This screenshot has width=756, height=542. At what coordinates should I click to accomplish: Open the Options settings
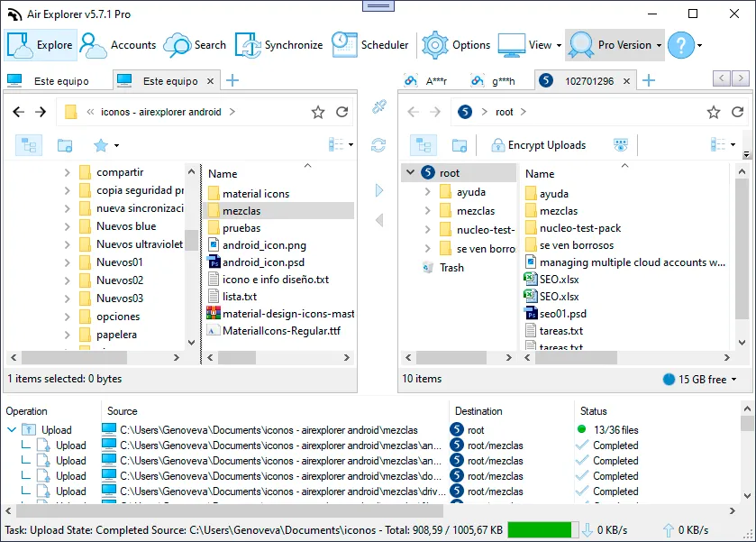click(456, 45)
